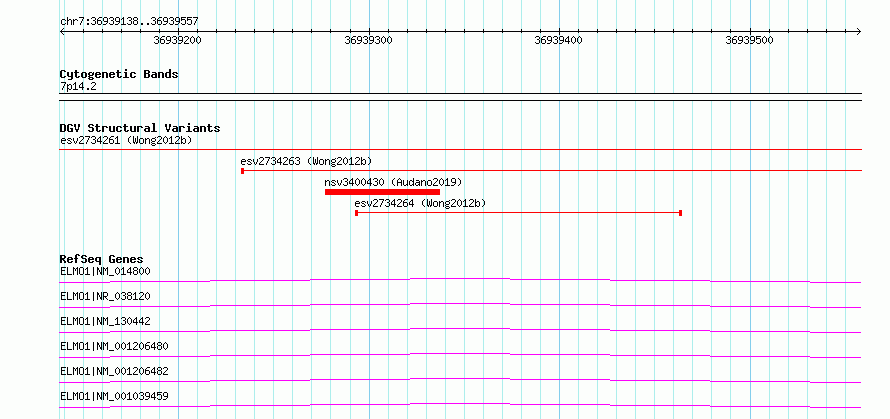
Task: Click the 36939400 ruler position label
Action: 559,41
